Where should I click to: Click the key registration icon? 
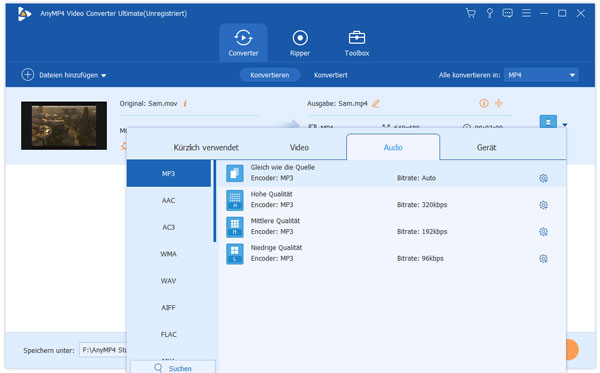[x=489, y=13]
